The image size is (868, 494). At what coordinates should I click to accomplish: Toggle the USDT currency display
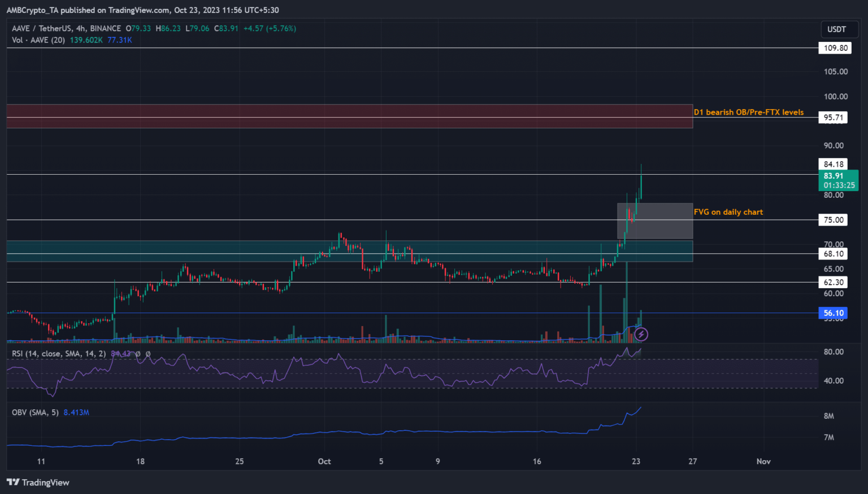pos(839,29)
